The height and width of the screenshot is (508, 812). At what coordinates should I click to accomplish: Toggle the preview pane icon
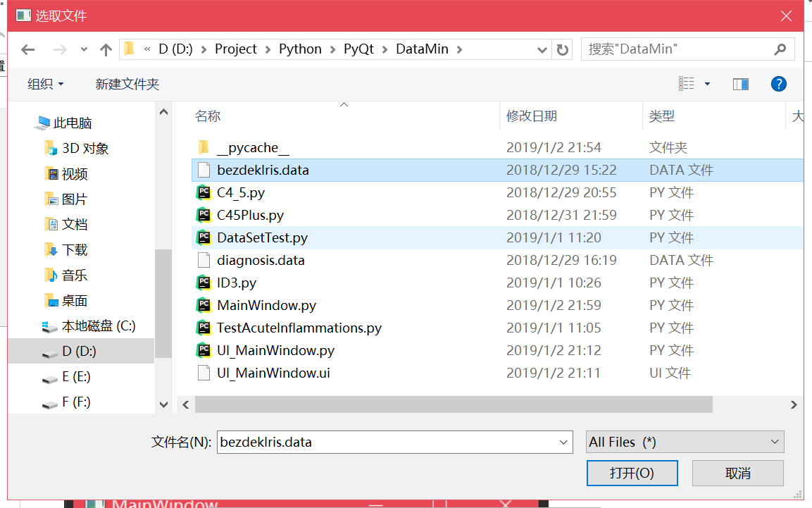740,84
